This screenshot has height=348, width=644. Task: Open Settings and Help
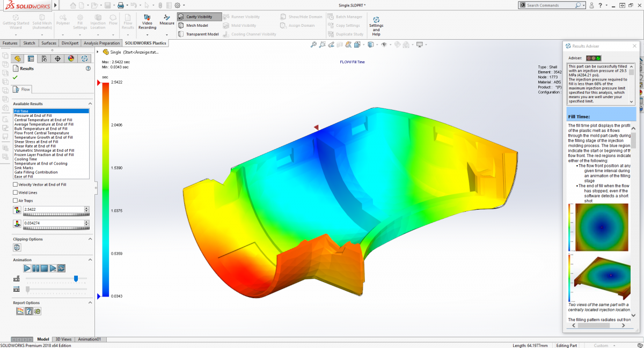376,26
